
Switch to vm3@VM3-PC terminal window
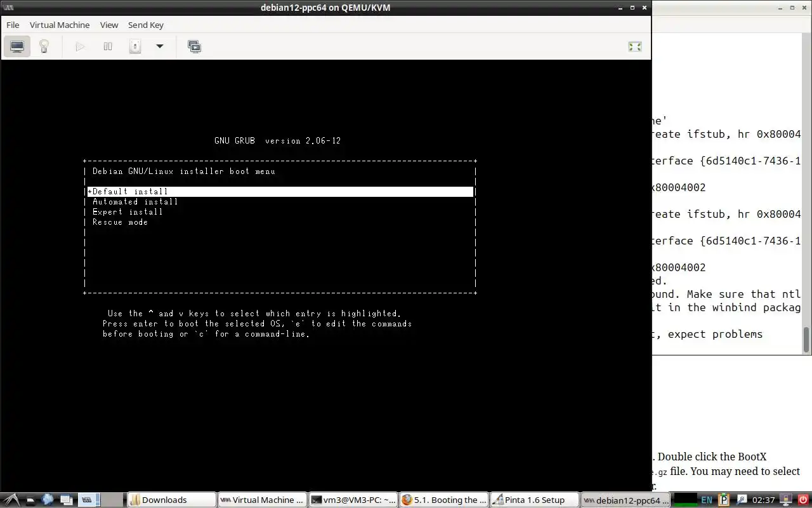353,500
